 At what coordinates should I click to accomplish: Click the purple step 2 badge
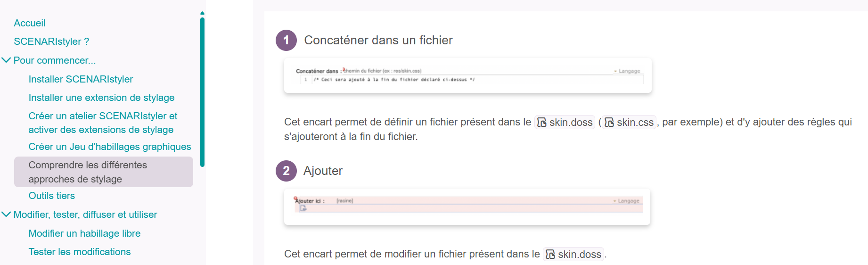point(286,171)
